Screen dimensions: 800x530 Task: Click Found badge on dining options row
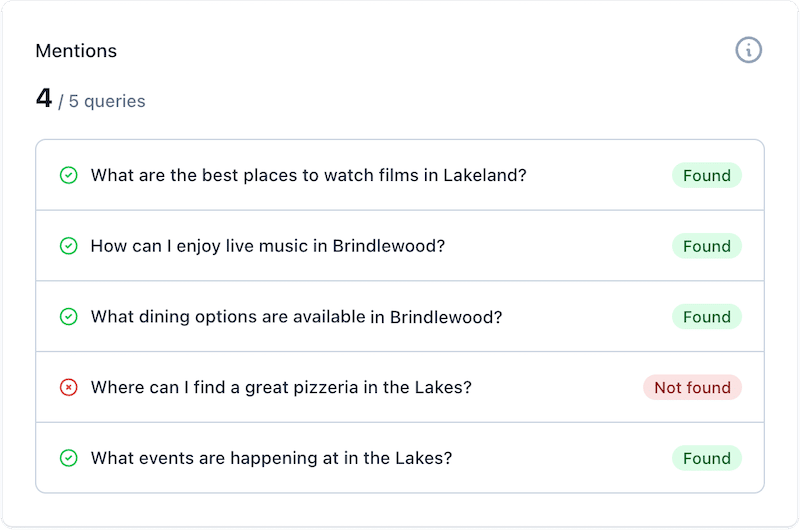coord(707,317)
